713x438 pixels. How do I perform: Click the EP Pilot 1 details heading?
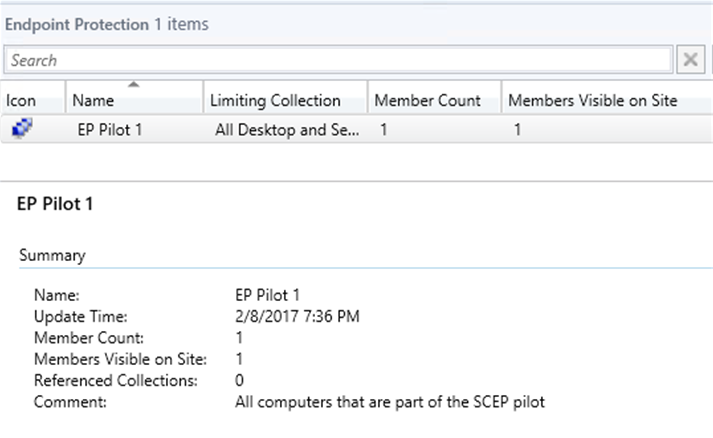click(55, 204)
